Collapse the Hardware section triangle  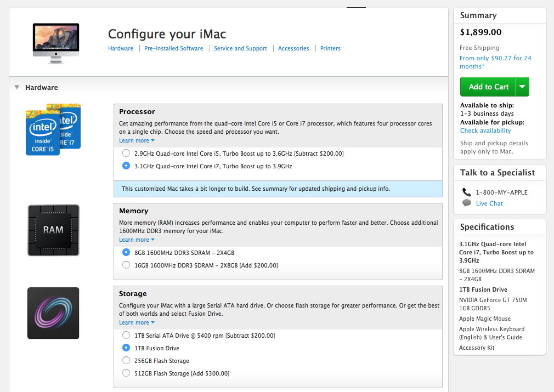click(16, 87)
